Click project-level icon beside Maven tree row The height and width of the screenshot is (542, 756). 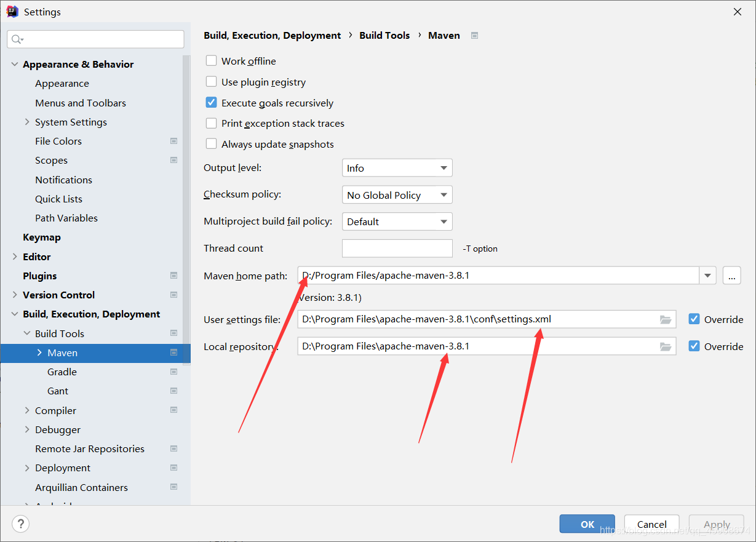pos(173,353)
